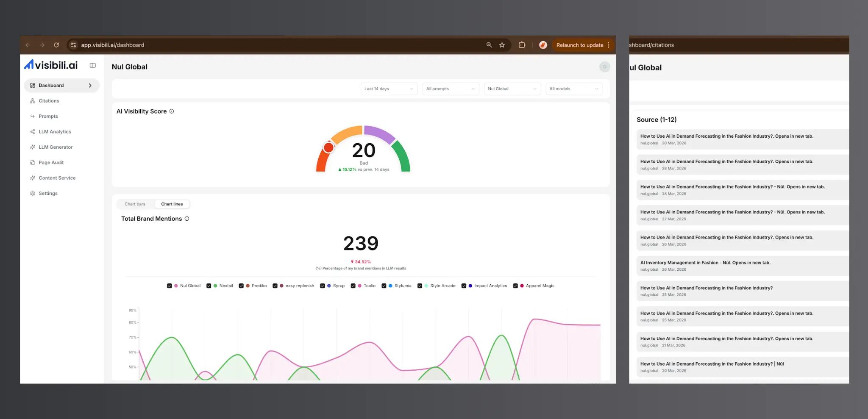Click the Prompts sidebar icon
This screenshot has width=868, height=419.
(x=33, y=116)
